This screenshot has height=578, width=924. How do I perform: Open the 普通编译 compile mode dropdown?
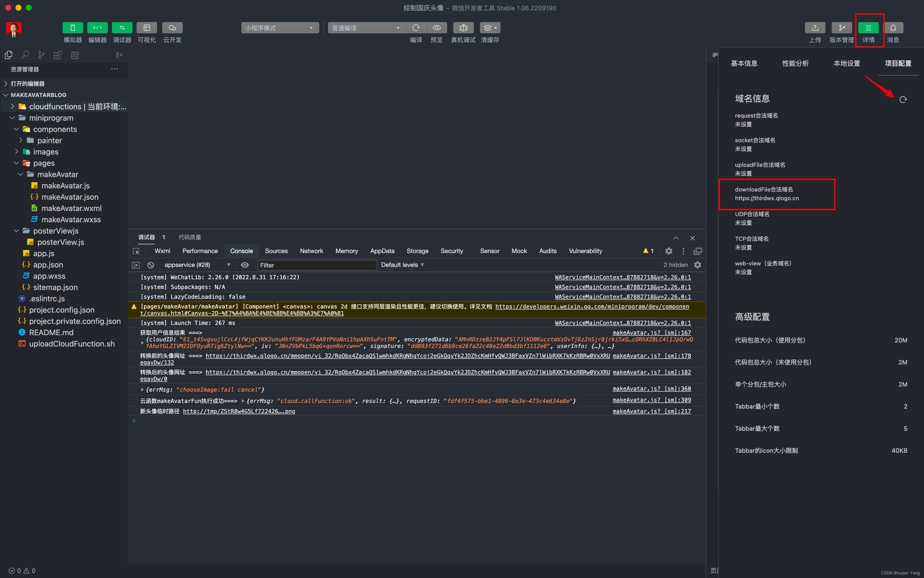366,28
